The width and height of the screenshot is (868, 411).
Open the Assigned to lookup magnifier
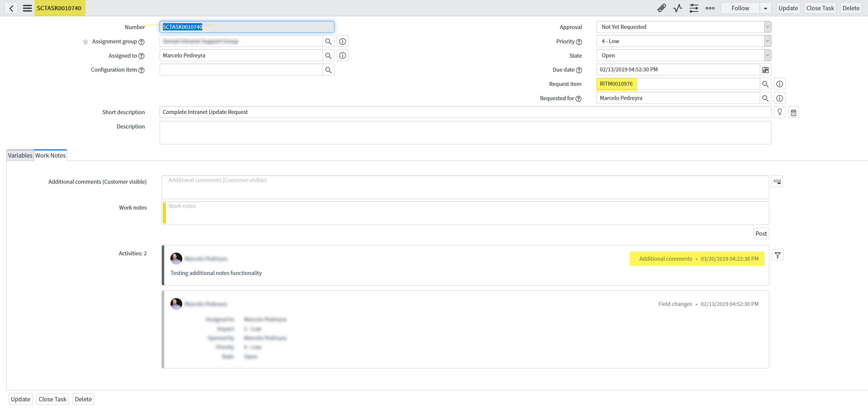point(328,55)
